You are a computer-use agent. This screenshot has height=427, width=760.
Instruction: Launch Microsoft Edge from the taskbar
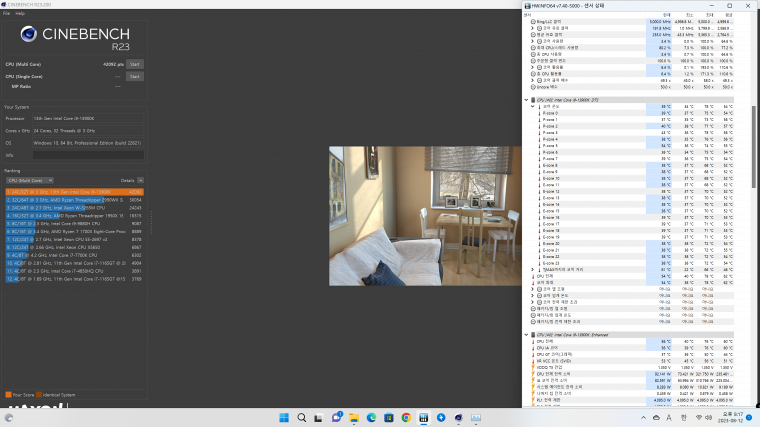[371, 417]
